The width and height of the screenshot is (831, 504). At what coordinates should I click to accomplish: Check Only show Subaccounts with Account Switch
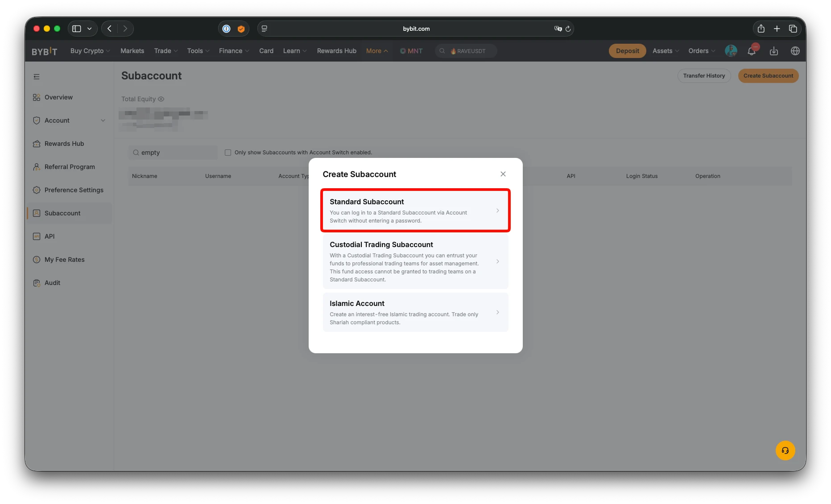[x=228, y=153]
